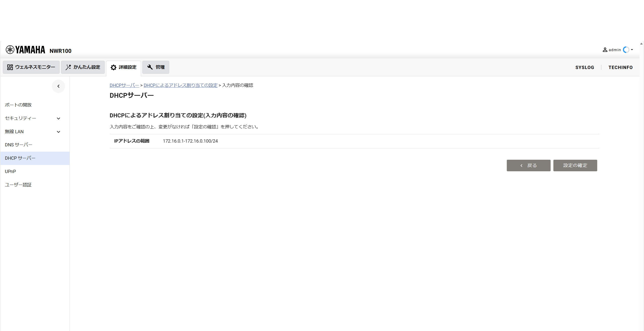Collapse the sidebar with the chevron button
This screenshot has height=331, width=644.
(x=58, y=86)
